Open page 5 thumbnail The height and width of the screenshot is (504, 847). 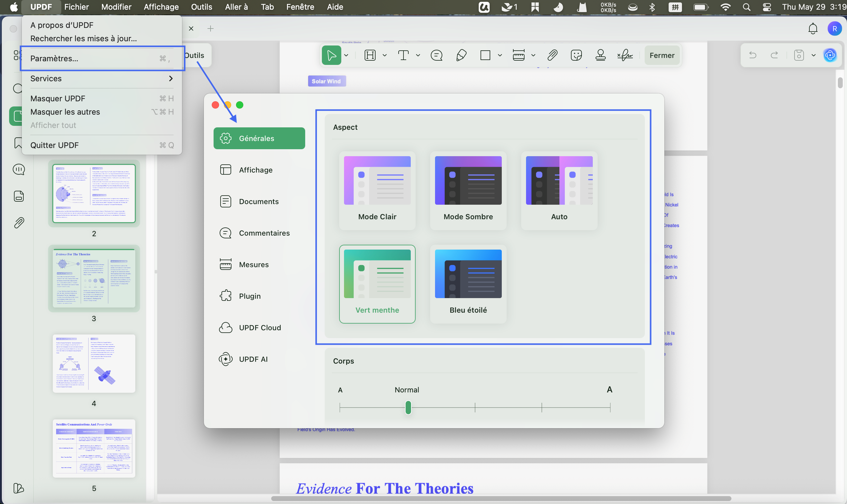(x=94, y=448)
